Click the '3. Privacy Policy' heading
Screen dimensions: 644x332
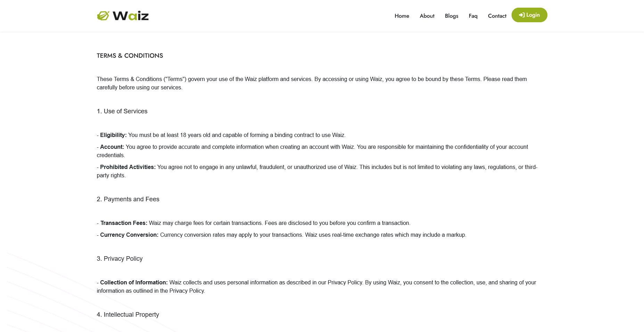pyautogui.click(x=120, y=259)
